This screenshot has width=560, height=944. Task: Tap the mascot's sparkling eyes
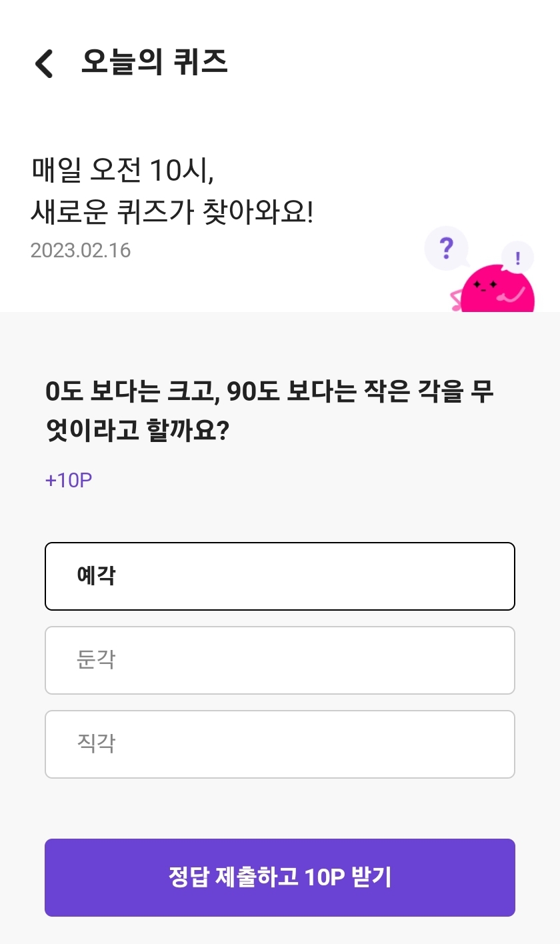[485, 285]
